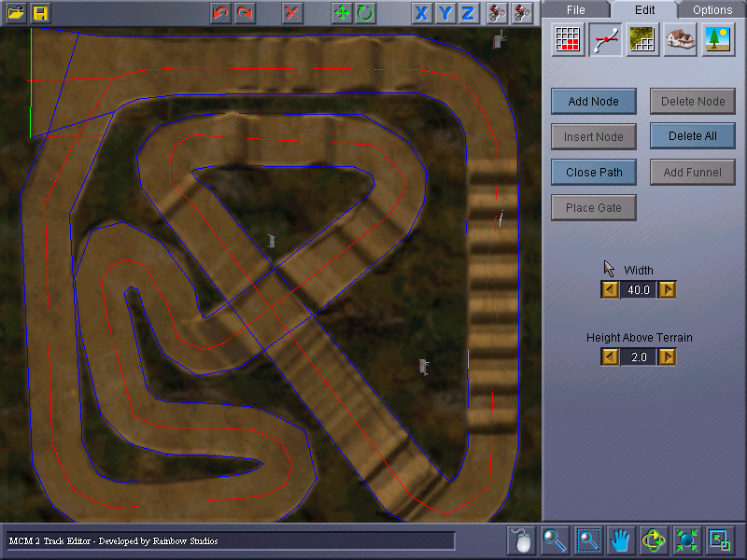Screen dimensions: 747x560
Task: Click the maximize viewport icon
Action: click(x=719, y=540)
